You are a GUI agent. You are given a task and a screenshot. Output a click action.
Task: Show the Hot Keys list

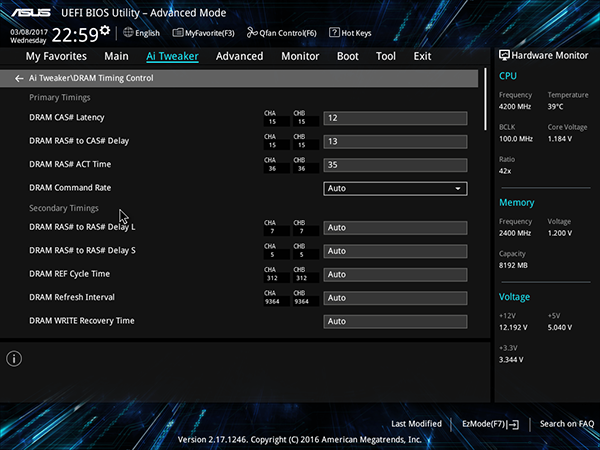point(356,33)
